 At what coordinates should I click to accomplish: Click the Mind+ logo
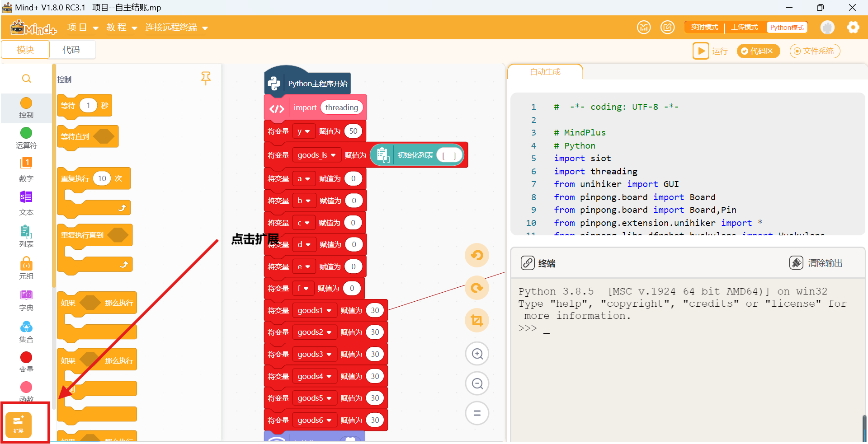click(33, 28)
